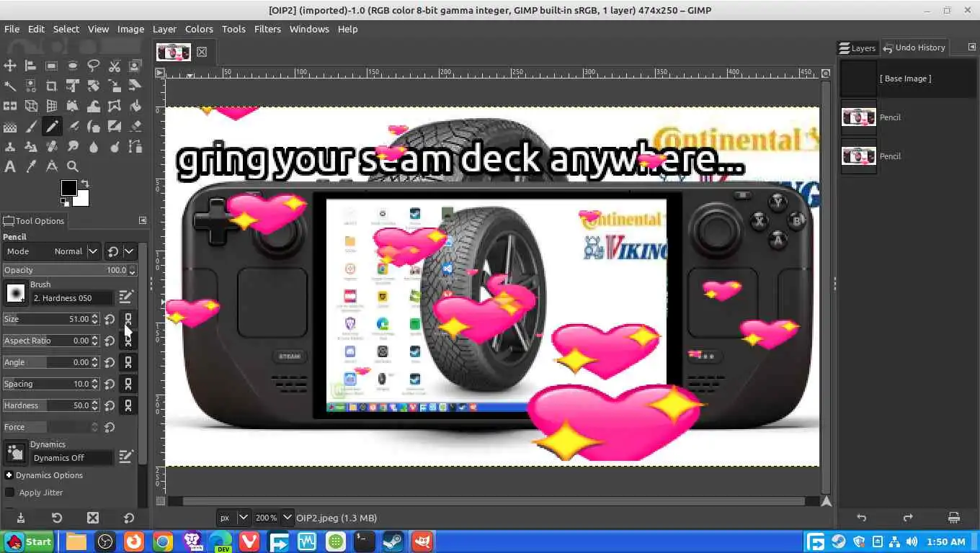The width and height of the screenshot is (980, 553).
Task: Open the px unit dropdown in status bar
Action: 234,518
